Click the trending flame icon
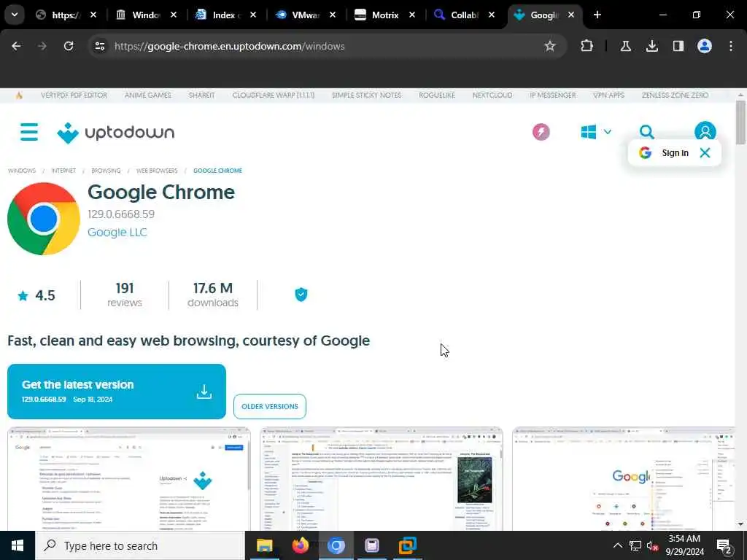747x560 pixels. pyautogui.click(x=19, y=96)
